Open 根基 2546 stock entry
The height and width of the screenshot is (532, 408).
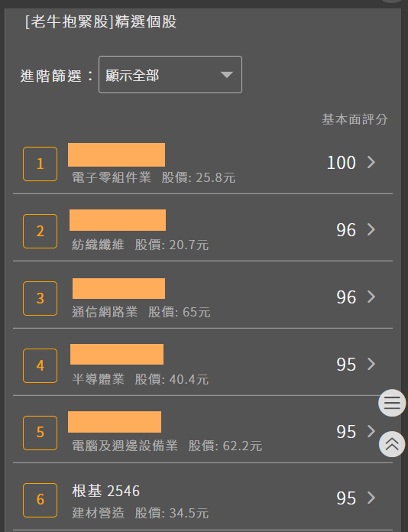(x=106, y=491)
